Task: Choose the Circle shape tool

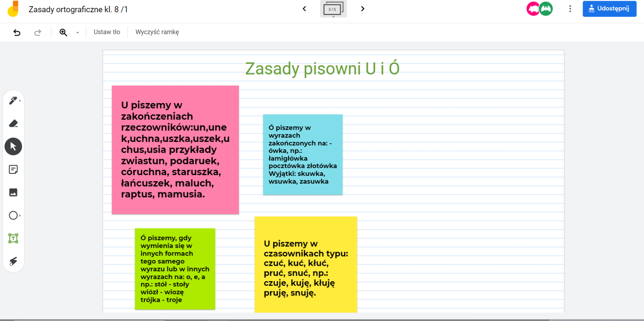Action: (13, 216)
